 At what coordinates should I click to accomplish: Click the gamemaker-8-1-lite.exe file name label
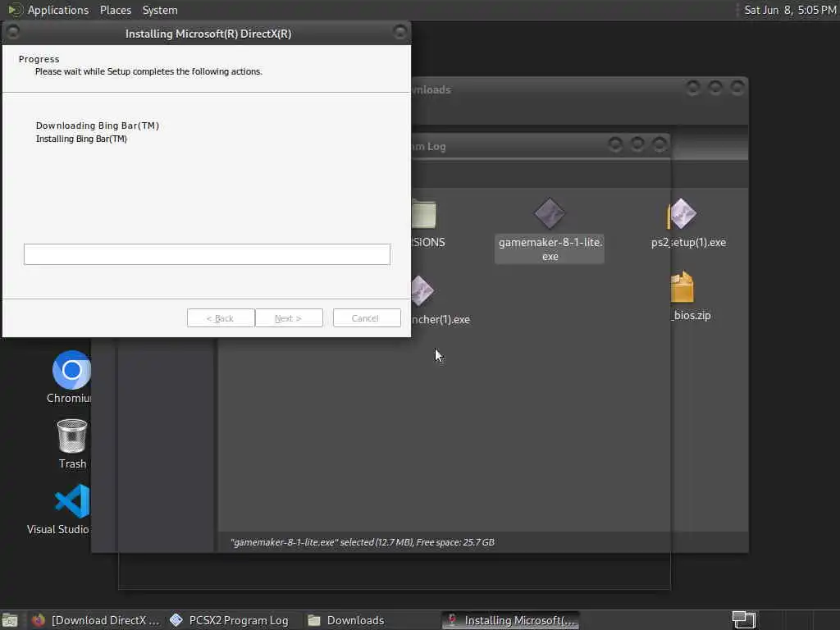[x=550, y=249]
